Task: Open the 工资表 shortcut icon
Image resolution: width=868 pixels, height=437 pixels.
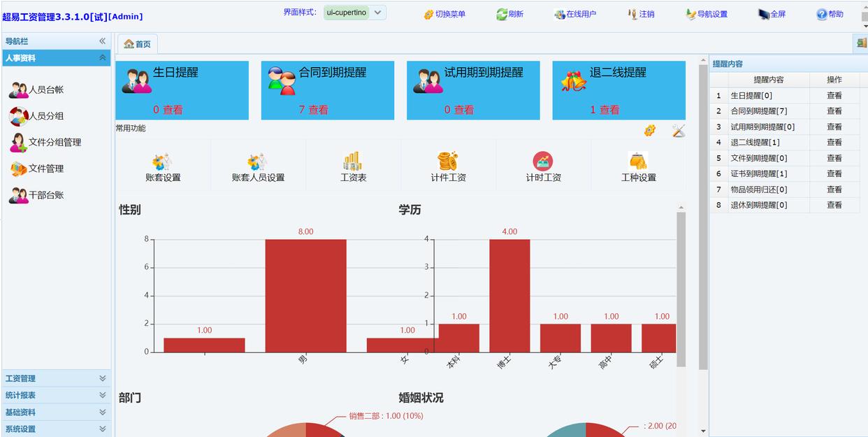Action: click(x=353, y=163)
